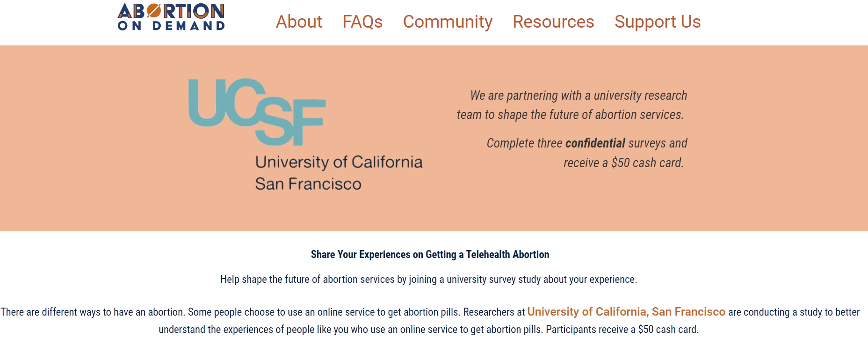Click 'Complete three' text in banner
Viewport: 868px width, 354px height.
524,143
